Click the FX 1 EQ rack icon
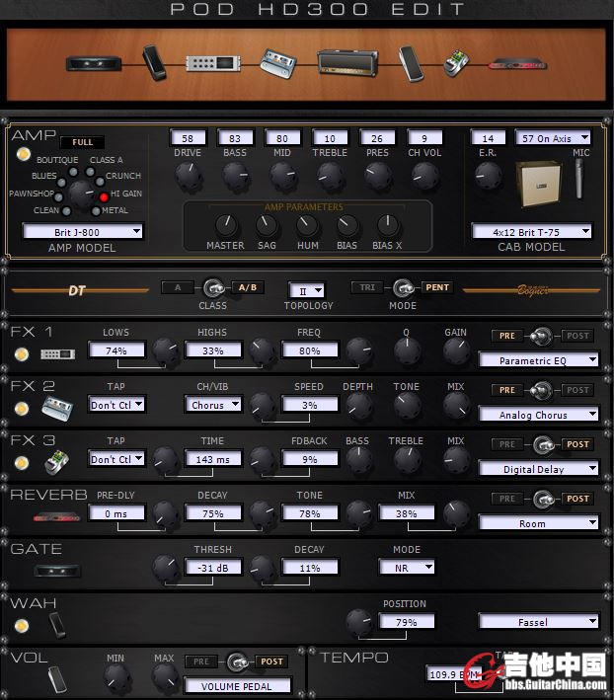Viewport: 614px width, 700px height. pyautogui.click(x=58, y=354)
